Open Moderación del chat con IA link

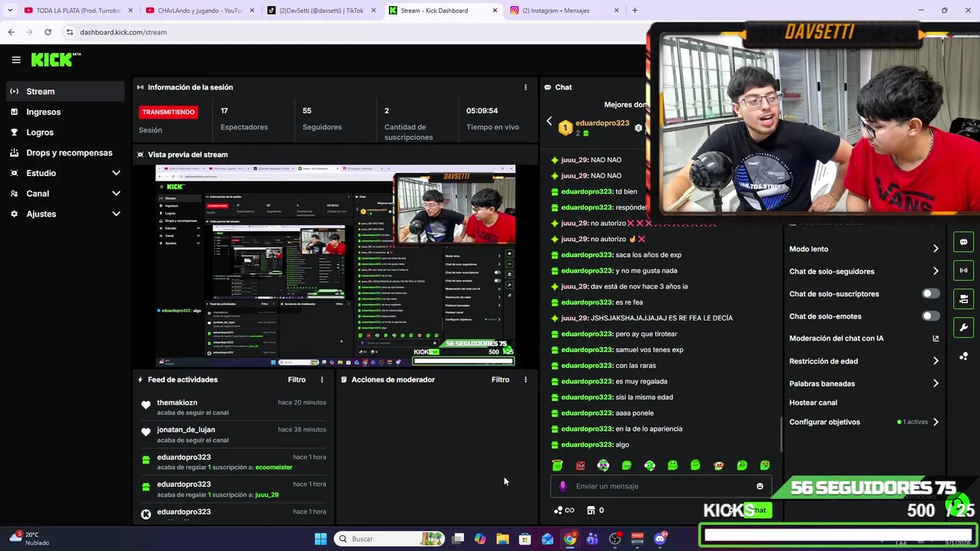tap(864, 338)
